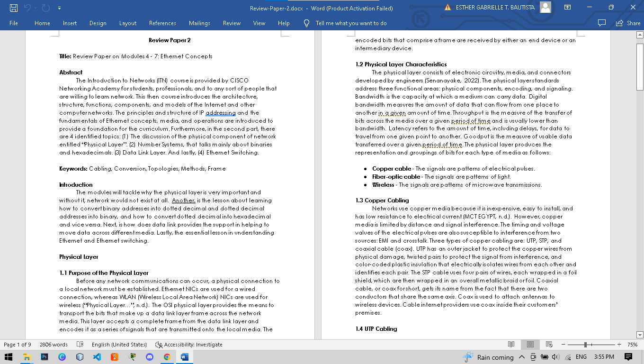Click the 3:55 PM taskbar clock
This screenshot has height=364, width=644.
pos(604,357)
